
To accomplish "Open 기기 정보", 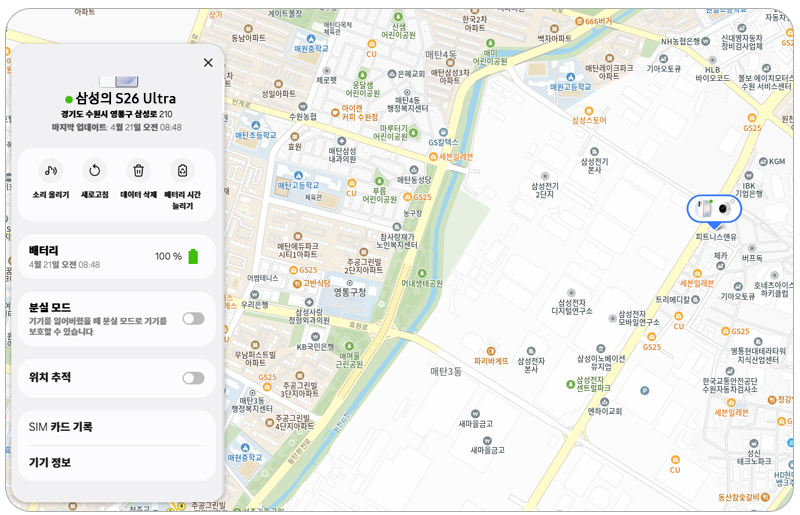I will coord(117,462).
